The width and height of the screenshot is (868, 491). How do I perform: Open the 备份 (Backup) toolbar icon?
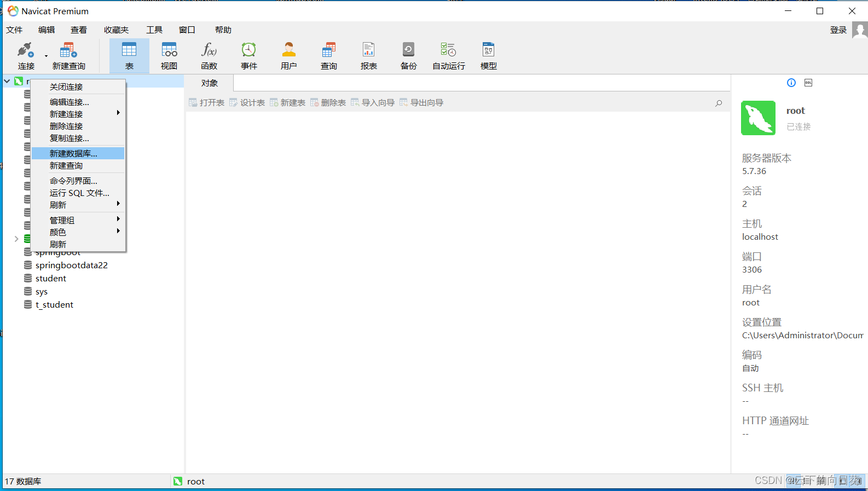[409, 56]
